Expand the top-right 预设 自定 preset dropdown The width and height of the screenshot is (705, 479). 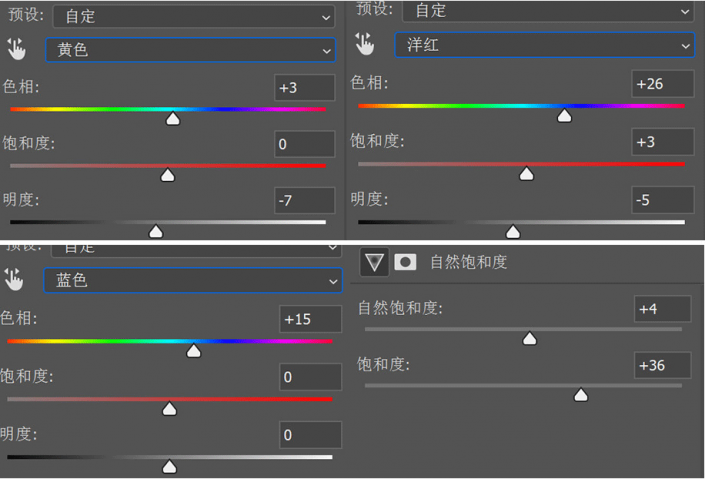(x=547, y=11)
